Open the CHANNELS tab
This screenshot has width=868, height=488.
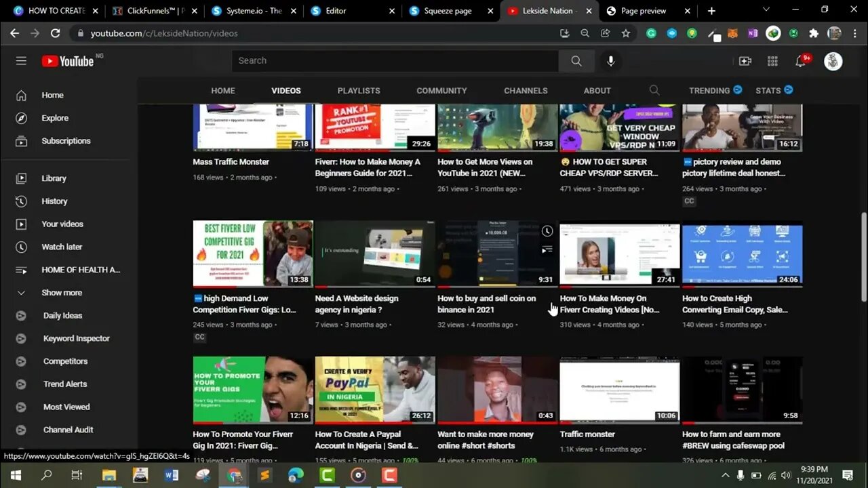pos(526,91)
